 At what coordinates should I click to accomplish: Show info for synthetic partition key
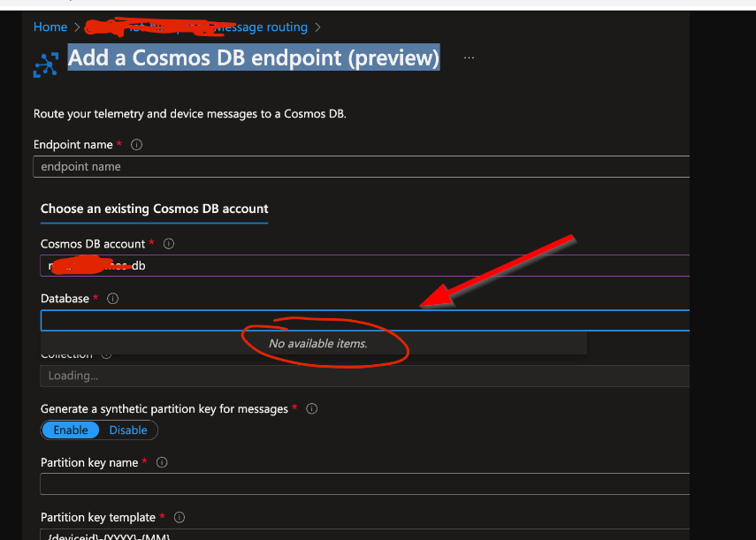(312, 409)
